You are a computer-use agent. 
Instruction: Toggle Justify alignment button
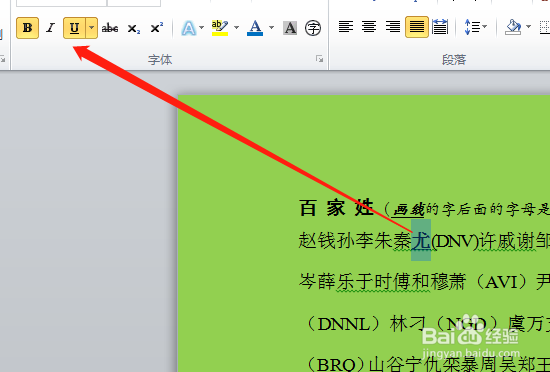coord(417,27)
